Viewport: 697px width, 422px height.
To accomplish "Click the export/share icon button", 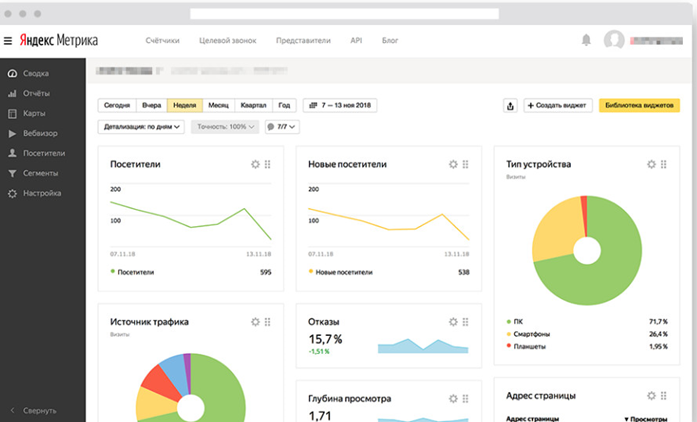I will (x=510, y=105).
